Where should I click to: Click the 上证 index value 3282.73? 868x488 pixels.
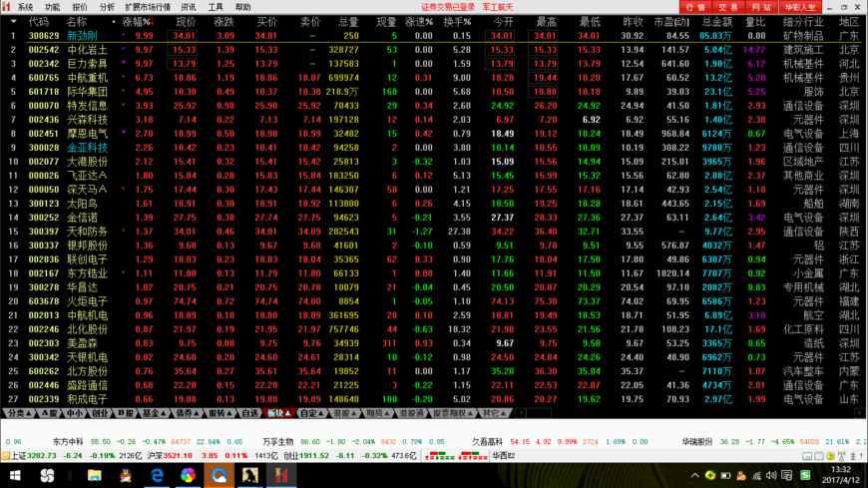(42, 456)
